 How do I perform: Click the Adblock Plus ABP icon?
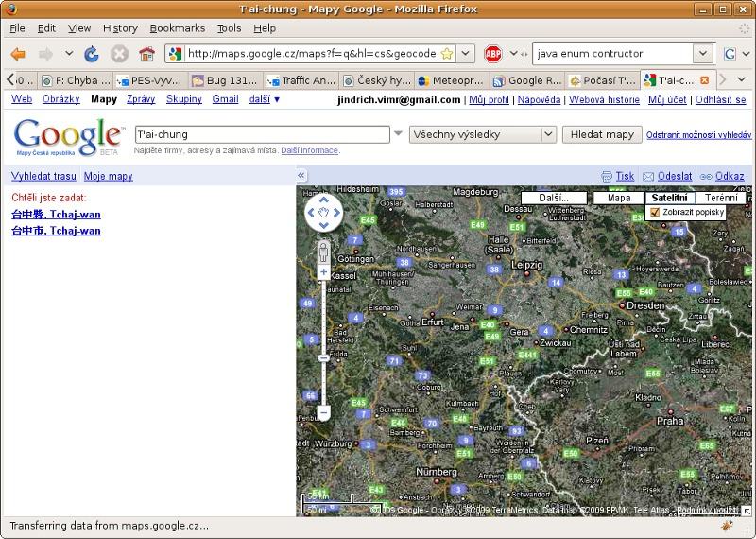pyautogui.click(x=492, y=54)
